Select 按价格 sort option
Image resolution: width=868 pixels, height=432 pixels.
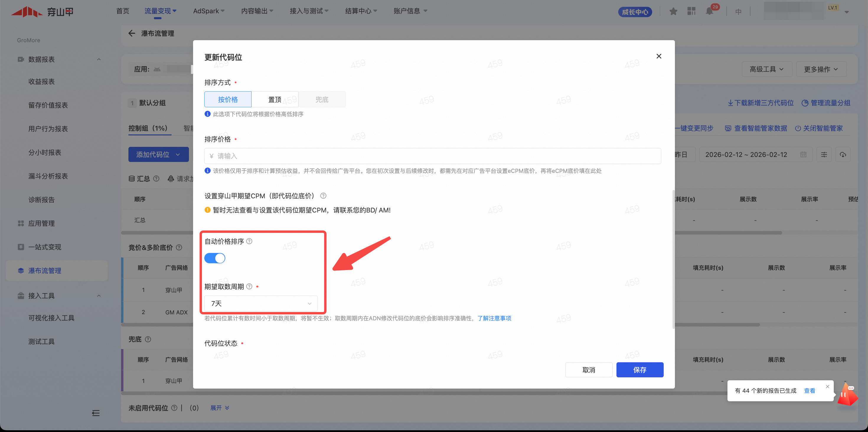coord(228,100)
